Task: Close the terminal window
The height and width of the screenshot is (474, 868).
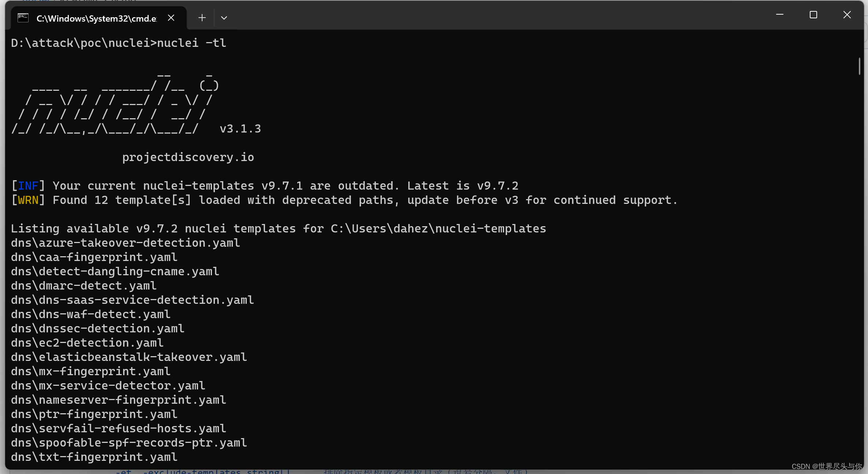Action: click(x=847, y=15)
